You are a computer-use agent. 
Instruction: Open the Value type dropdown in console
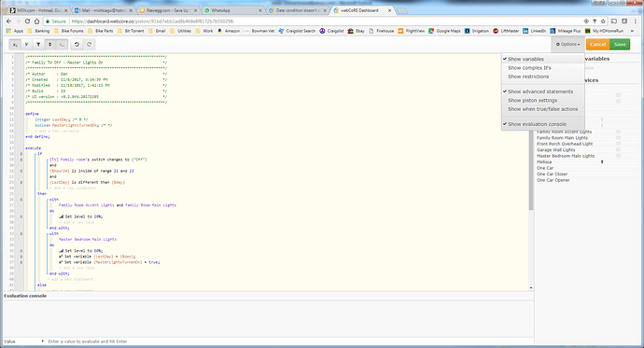24,341
